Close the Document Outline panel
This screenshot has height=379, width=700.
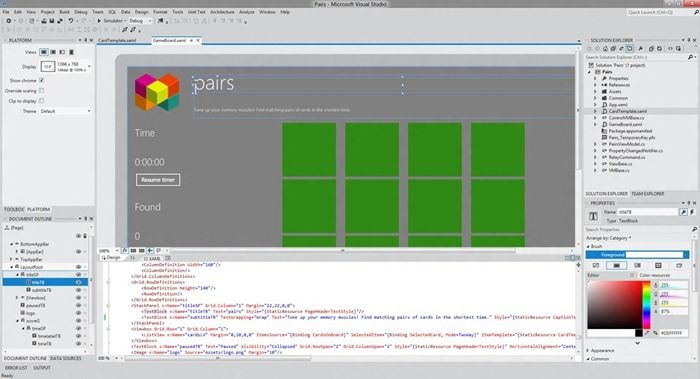92,219
